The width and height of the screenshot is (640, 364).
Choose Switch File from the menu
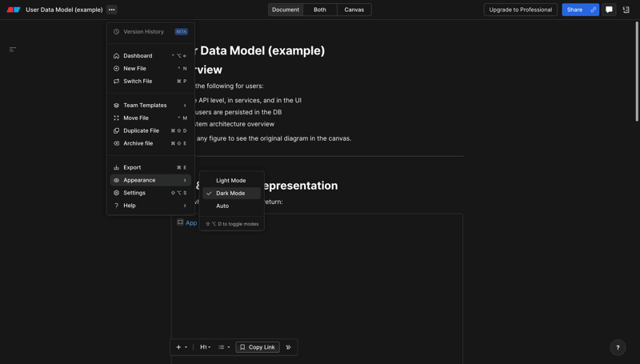tap(150, 81)
